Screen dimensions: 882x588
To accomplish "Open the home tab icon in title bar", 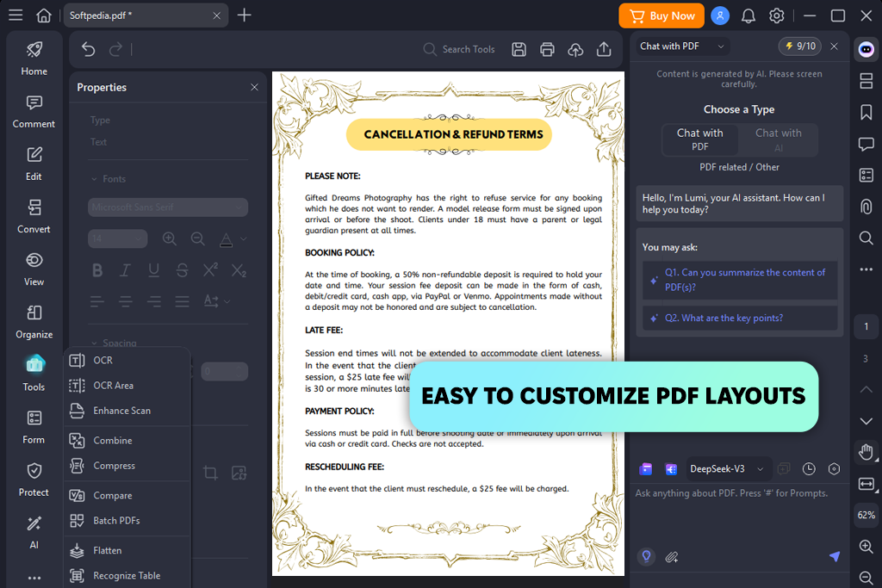I will [44, 15].
